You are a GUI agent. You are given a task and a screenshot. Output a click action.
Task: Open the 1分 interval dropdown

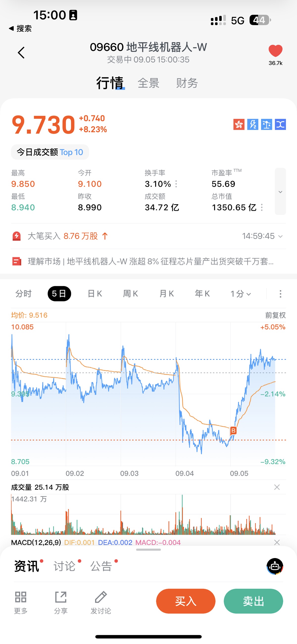tap(241, 294)
